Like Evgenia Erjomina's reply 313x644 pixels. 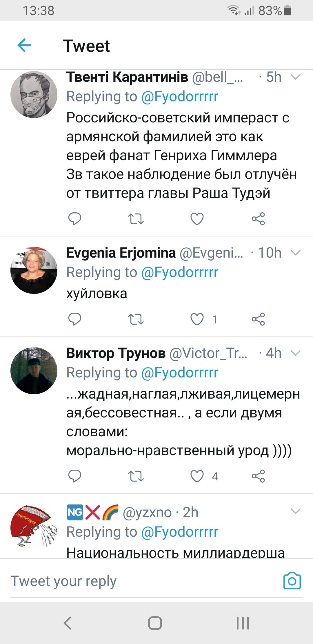point(197,319)
